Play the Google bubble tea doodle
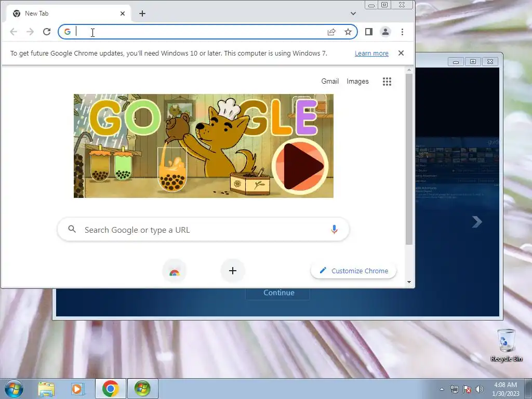532x399 pixels. (300, 166)
